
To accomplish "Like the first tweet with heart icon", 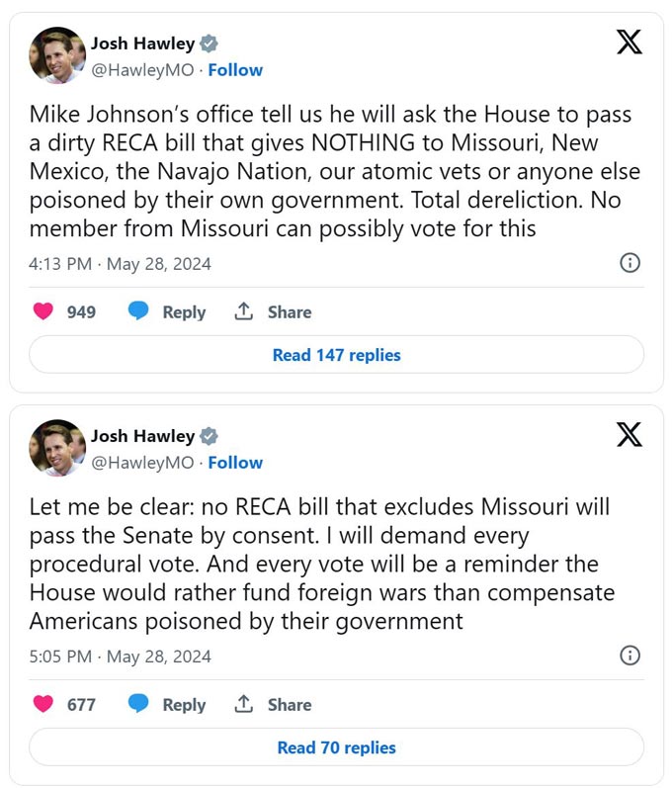I will coord(43,311).
